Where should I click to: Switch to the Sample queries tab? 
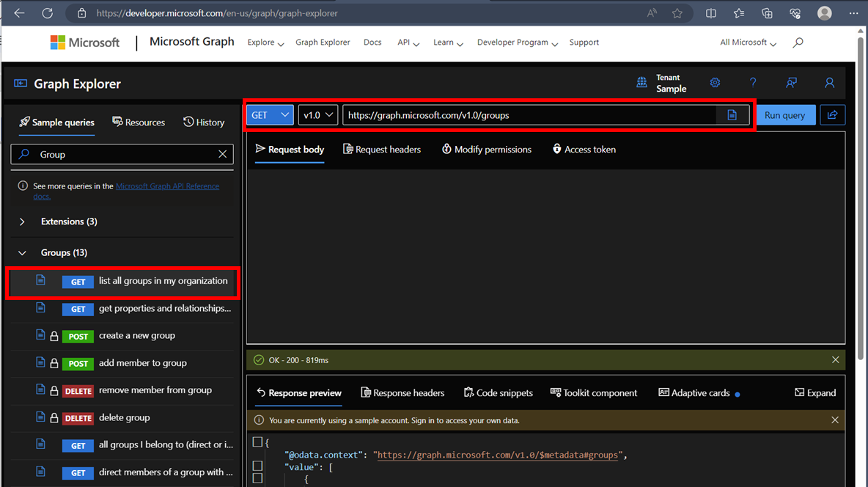coord(56,122)
